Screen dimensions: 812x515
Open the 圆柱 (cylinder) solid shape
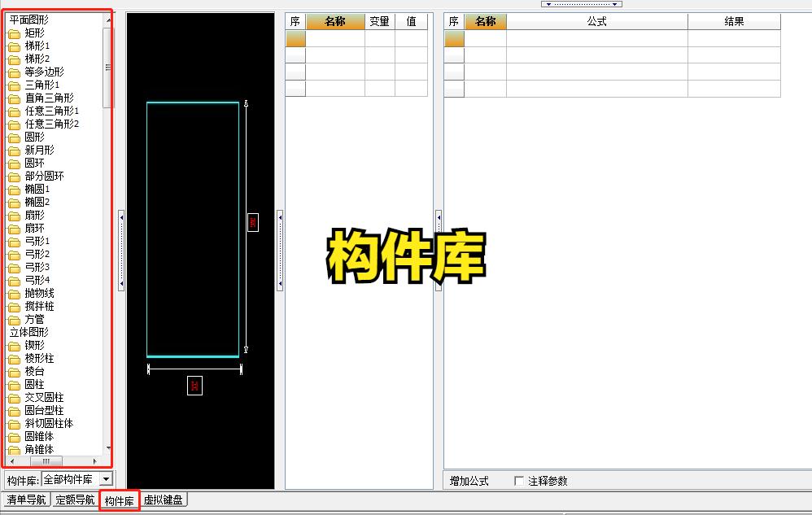(32, 384)
